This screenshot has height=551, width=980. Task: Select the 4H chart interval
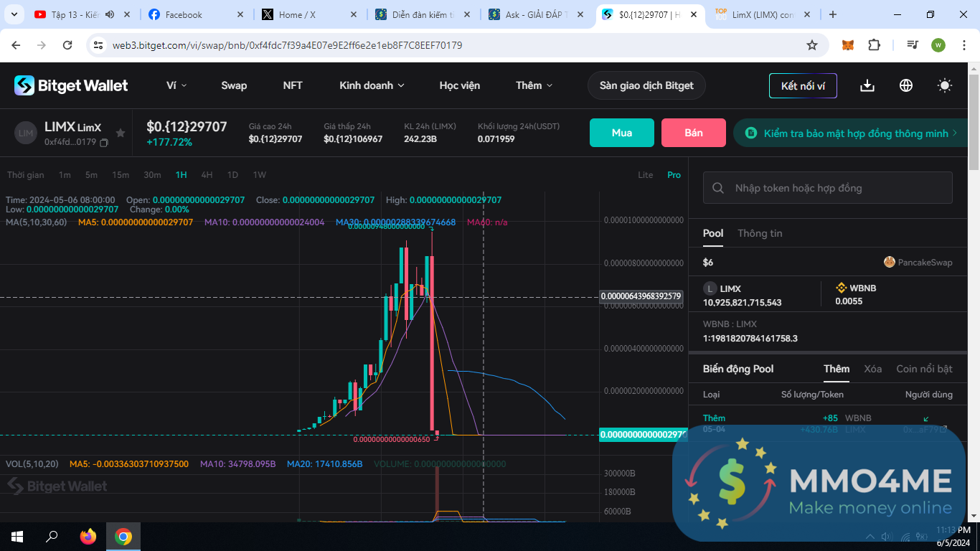[x=207, y=175]
